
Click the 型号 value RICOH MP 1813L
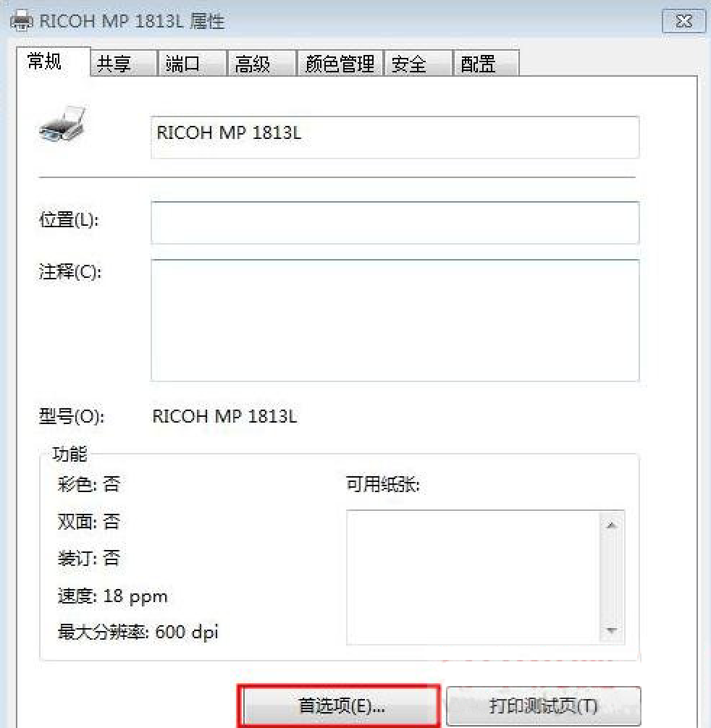pos(224,416)
